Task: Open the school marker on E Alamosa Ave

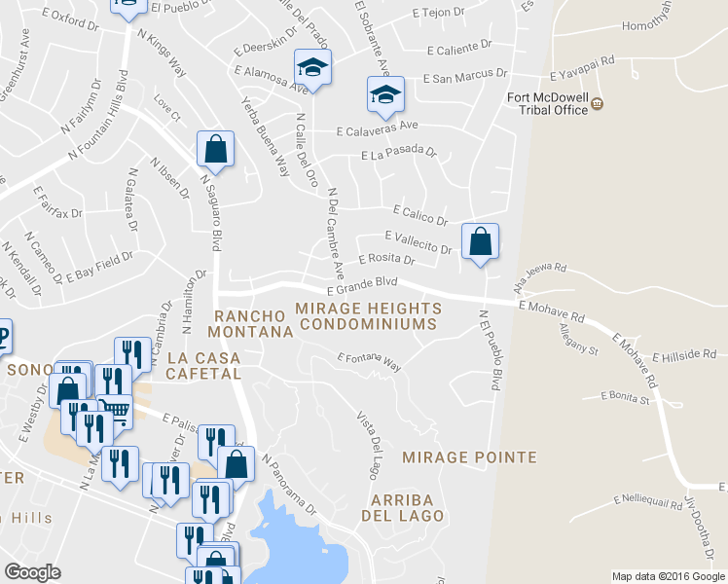Action: (x=313, y=68)
